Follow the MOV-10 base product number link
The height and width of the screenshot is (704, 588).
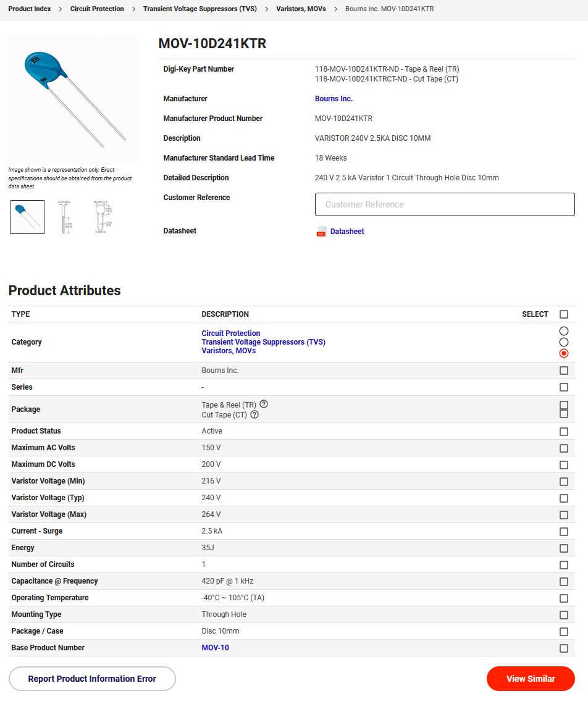[x=215, y=648]
